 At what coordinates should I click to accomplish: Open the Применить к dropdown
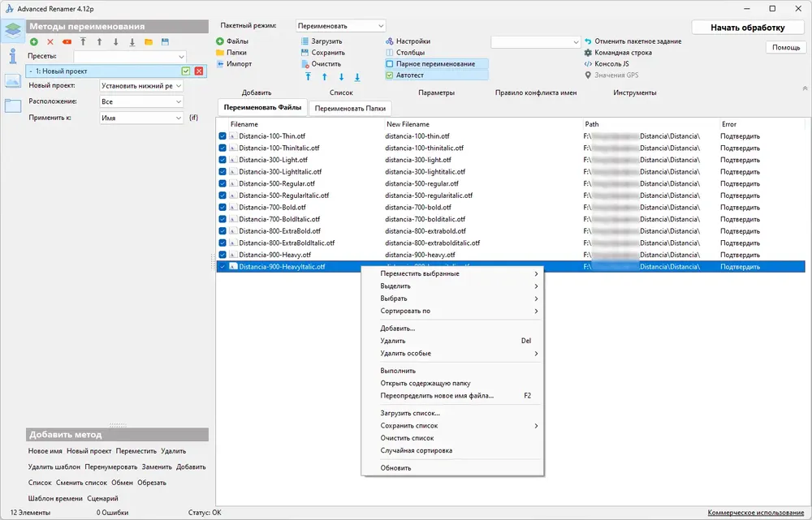coord(141,118)
